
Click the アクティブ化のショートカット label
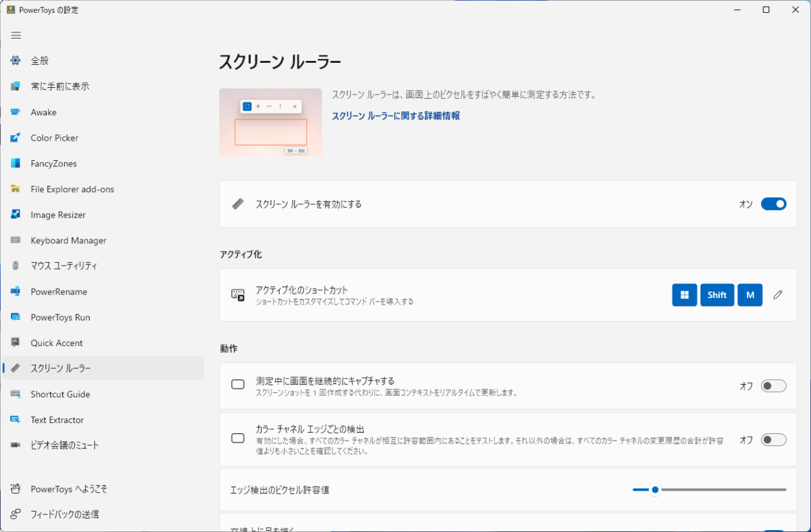[302, 290]
